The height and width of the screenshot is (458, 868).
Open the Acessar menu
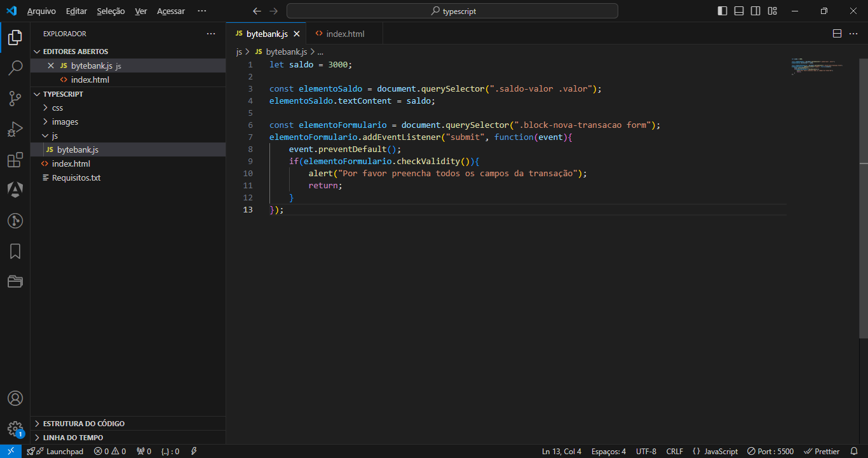point(171,11)
